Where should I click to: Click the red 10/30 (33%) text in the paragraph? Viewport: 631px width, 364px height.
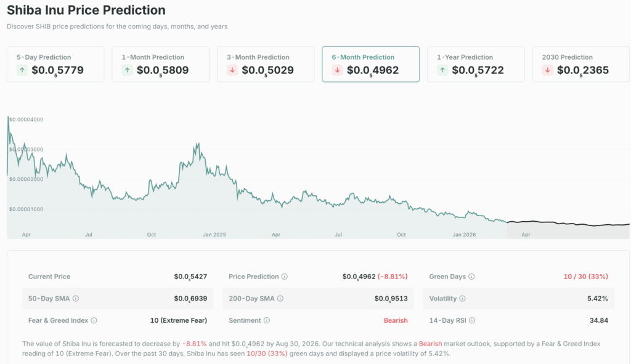(266, 354)
